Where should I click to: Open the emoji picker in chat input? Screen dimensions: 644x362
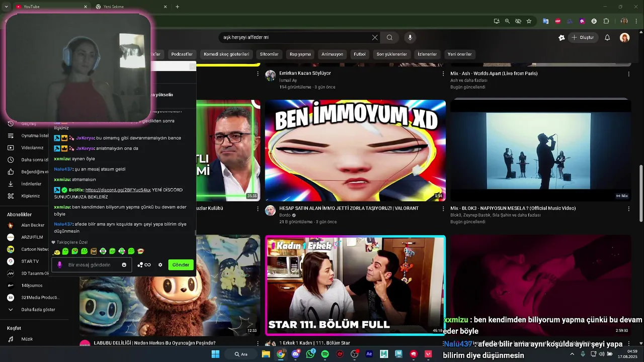pos(124,265)
